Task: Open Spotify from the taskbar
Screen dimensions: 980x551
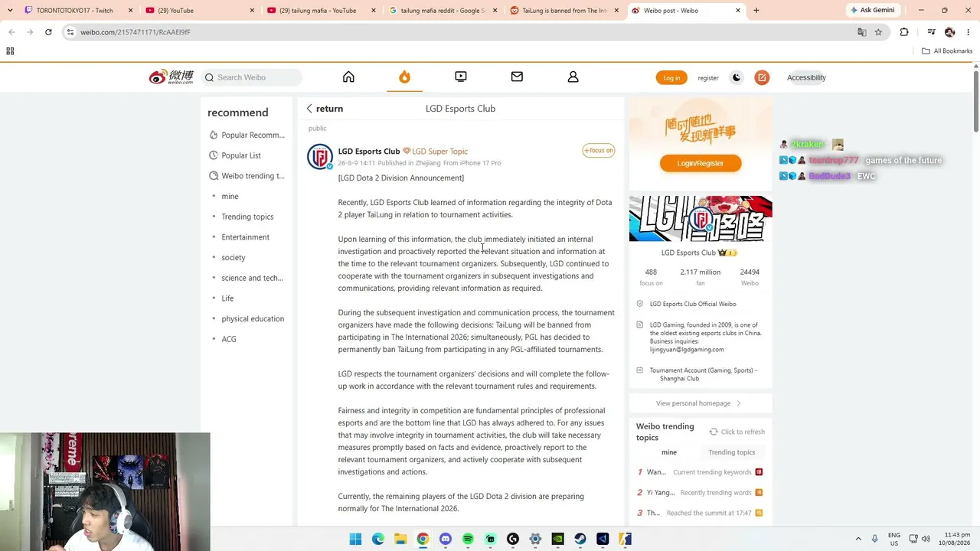Action: [468, 540]
